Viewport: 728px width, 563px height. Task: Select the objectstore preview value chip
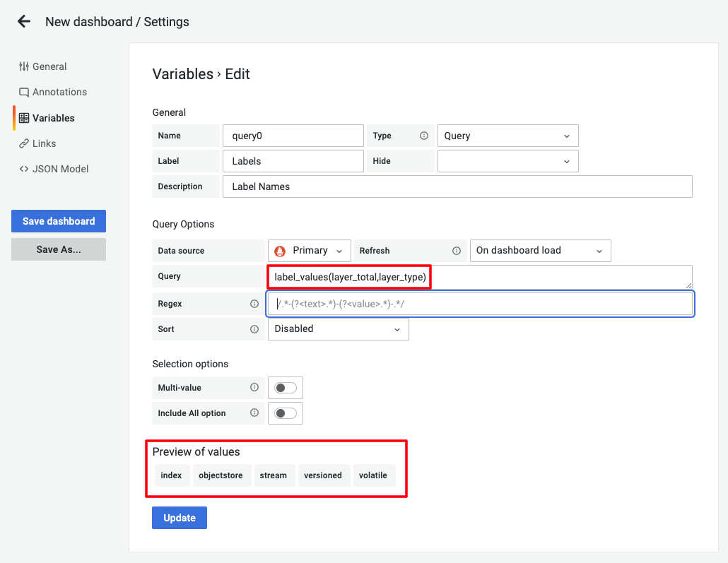[x=221, y=475]
